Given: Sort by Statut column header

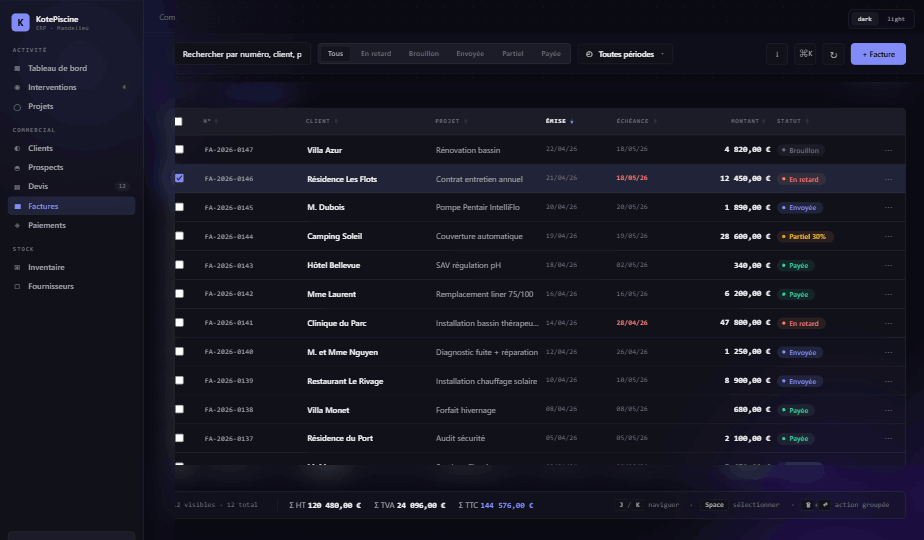Looking at the screenshot, I should tap(793, 121).
